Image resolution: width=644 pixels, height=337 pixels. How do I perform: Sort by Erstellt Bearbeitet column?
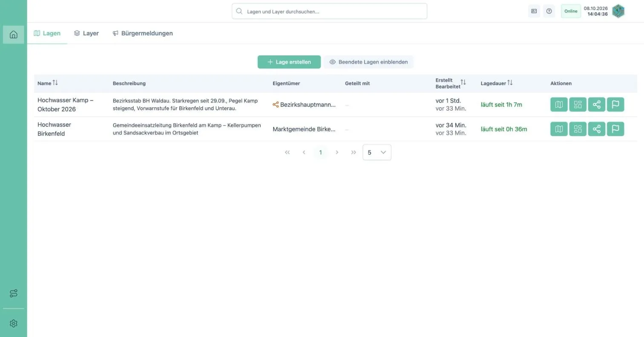click(463, 82)
